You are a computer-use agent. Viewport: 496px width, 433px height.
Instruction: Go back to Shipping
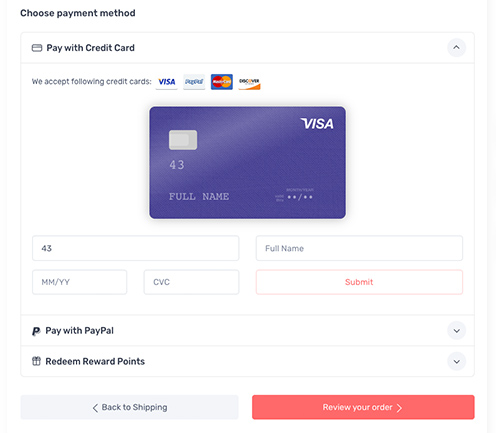129,407
